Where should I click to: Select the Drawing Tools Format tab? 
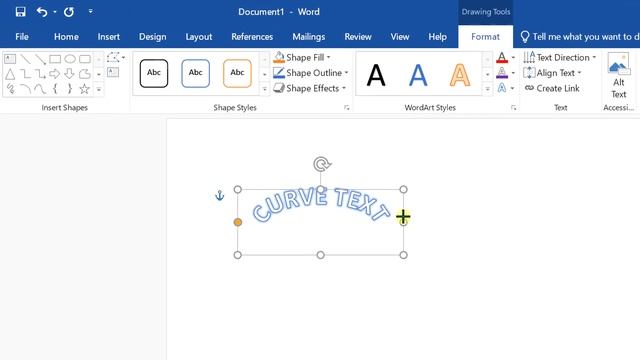pyautogui.click(x=485, y=37)
